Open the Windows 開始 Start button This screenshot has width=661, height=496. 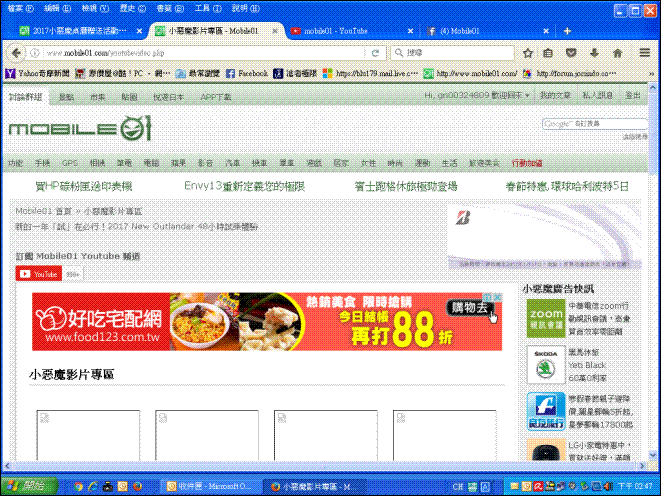pyautogui.click(x=30, y=486)
